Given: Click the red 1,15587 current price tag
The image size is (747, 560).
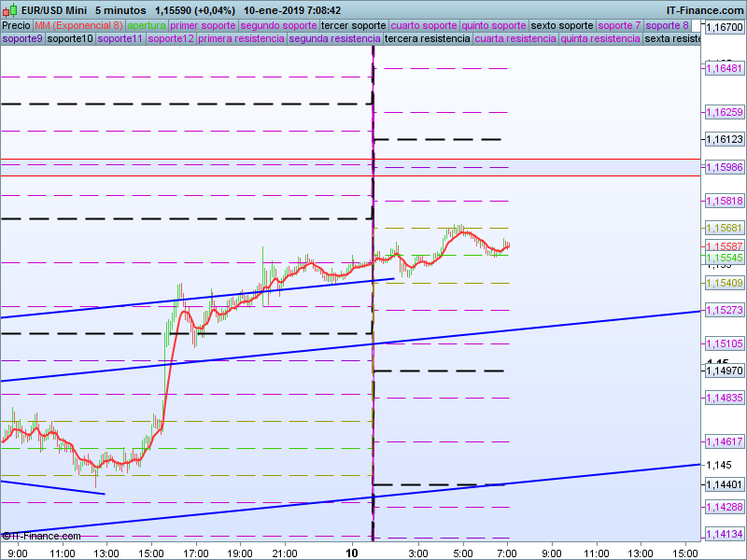Looking at the screenshot, I should pos(724,246).
